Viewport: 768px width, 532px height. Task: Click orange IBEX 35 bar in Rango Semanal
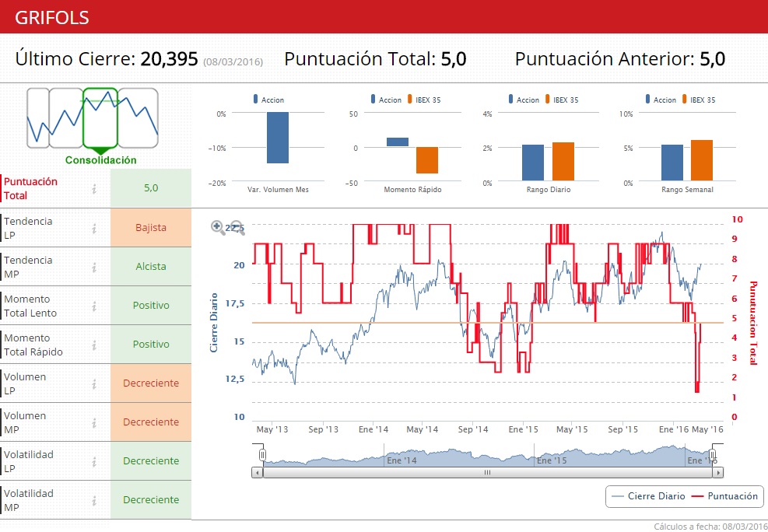click(702, 160)
